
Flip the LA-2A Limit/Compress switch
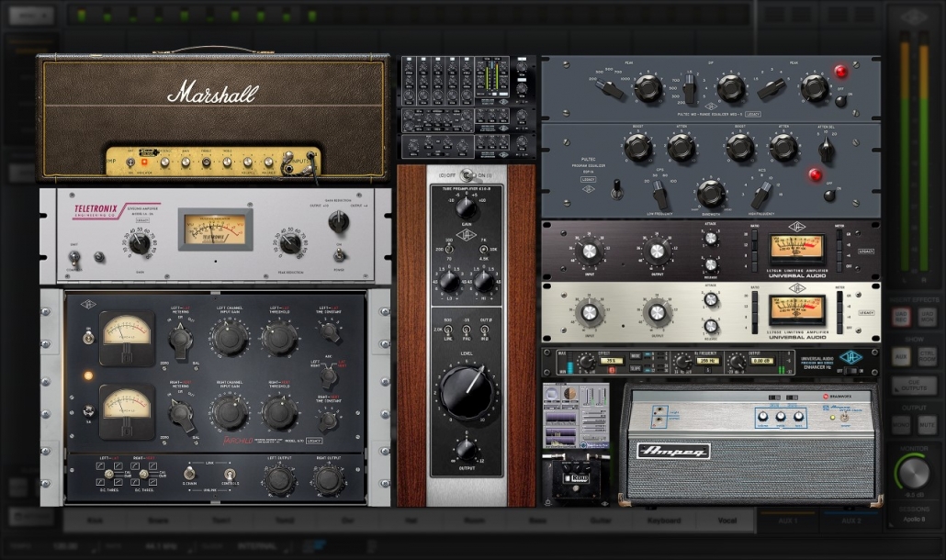[x=74, y=257]
